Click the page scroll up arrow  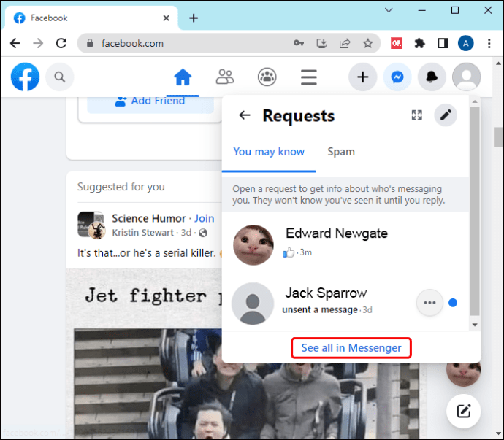499,63
